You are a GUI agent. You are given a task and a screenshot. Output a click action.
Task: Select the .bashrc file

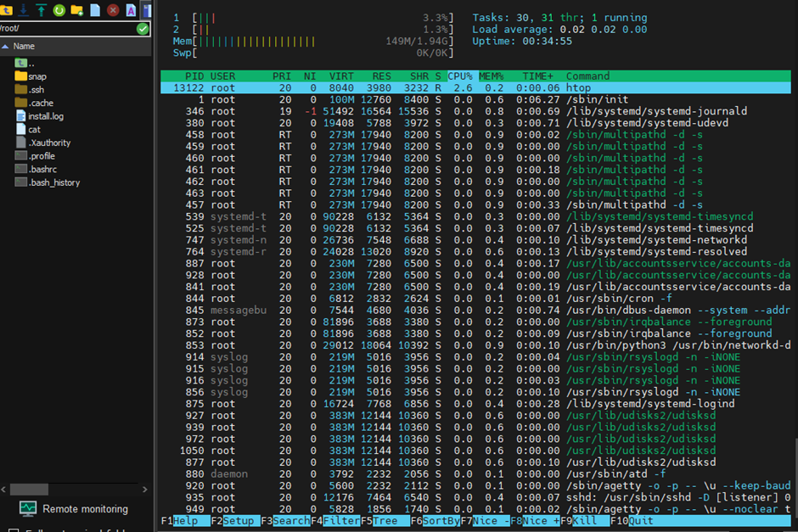(37, 169)
